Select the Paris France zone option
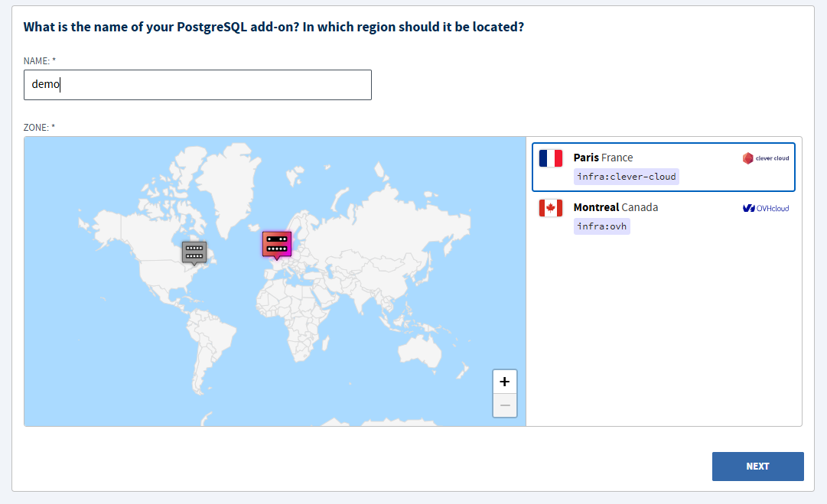Screen dimensions: 827x504 pos(663,167)
